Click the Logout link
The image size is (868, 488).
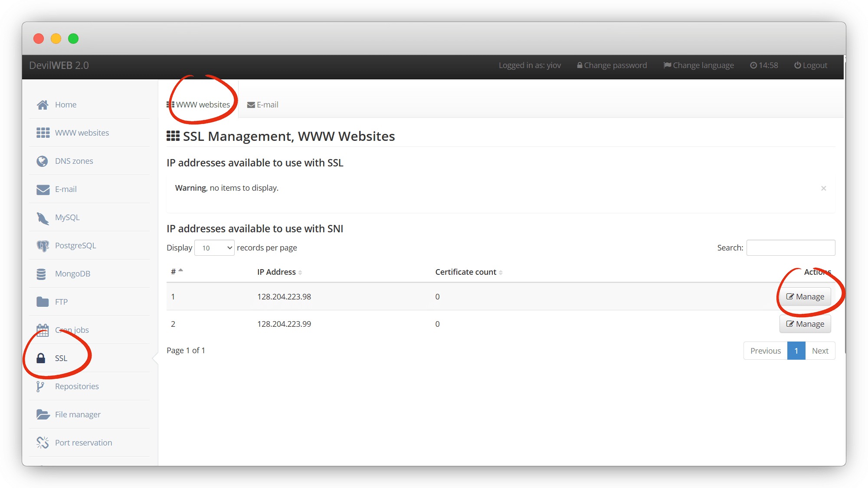[811, 65]
